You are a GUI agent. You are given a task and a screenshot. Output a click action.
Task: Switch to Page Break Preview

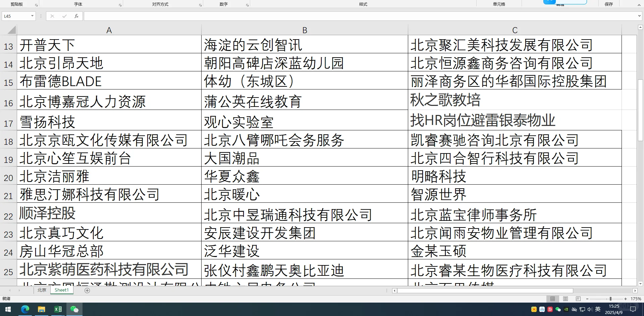pos(578,299)
